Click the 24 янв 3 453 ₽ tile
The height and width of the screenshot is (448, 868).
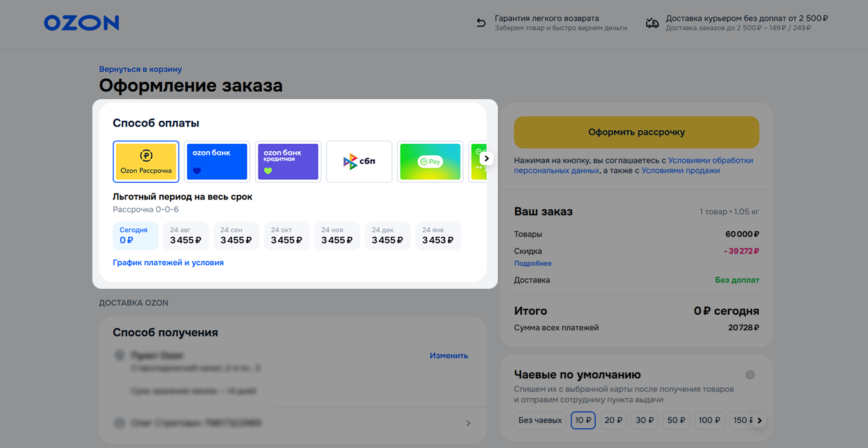click(438, 235)
